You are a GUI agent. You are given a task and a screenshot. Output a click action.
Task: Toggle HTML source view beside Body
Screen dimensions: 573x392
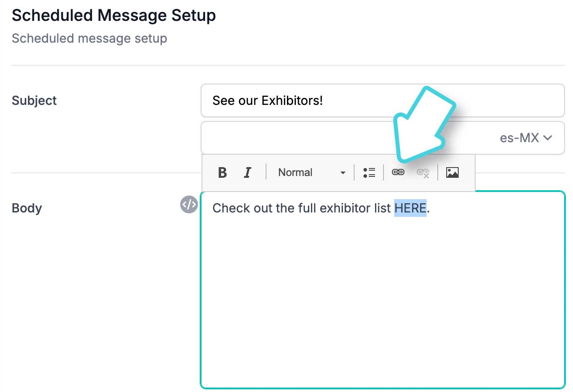[x=189, y=204]
